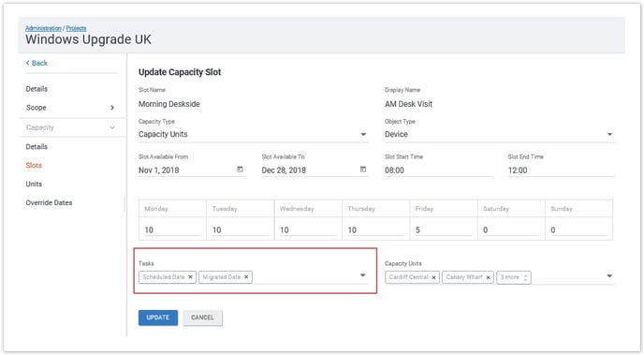Screen dimensions: 644x355
Task: Open the Tasks dropdown arrow
Action: [x=362, y=275]
